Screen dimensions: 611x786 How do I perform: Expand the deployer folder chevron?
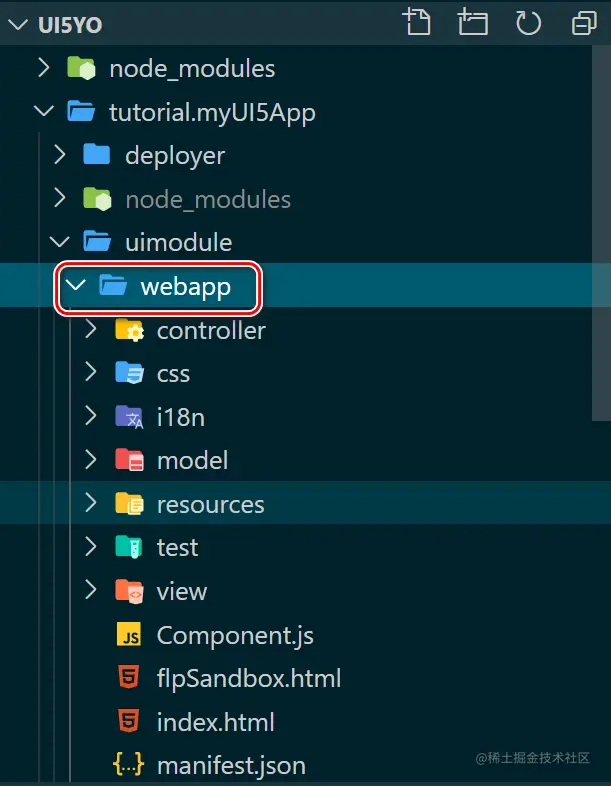point(60,155)
